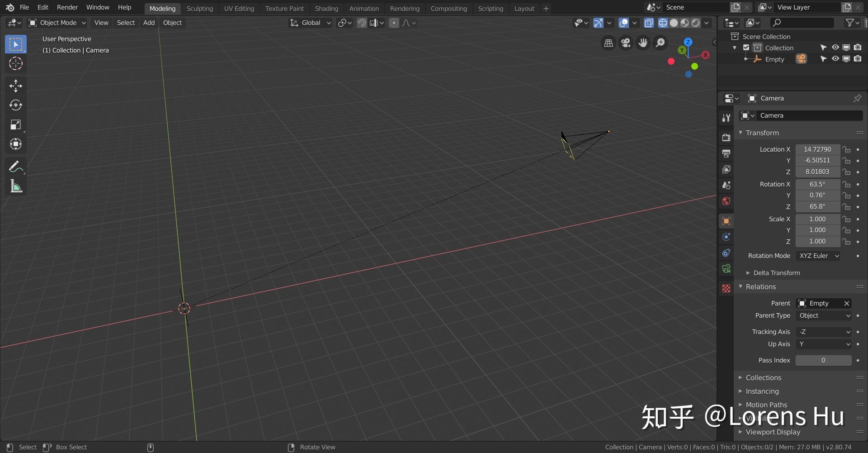Toggle lock on Location X
Viewport: 868px width, 453px height.
click(846, 149)
